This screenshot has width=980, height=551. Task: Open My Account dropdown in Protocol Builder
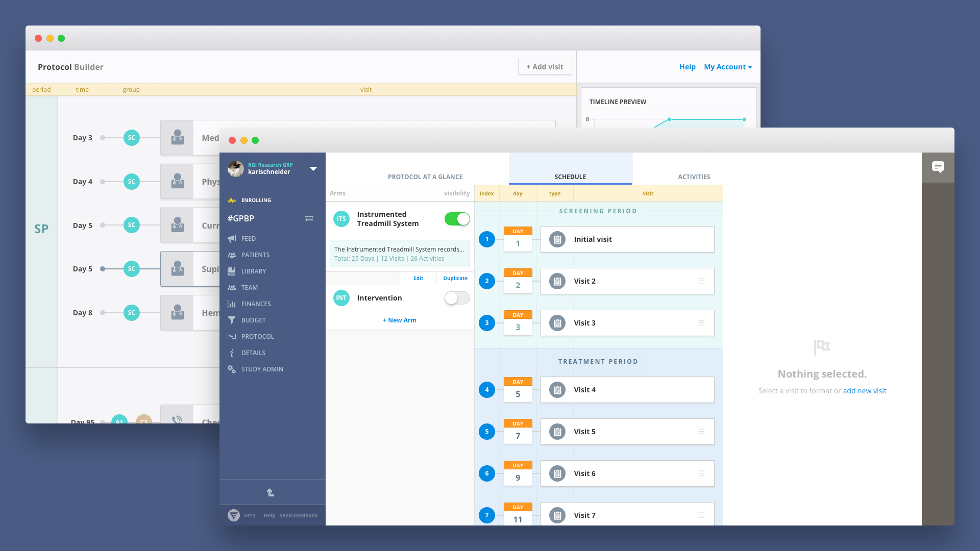pyautogui.click(x=728, y=67)
